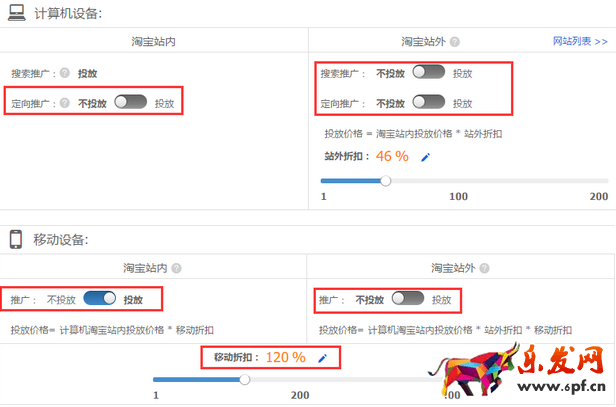Enable 搜索推广 switch under computer 淘宝站外
This screenshot has height=407, width=616.
coord(428,73)
